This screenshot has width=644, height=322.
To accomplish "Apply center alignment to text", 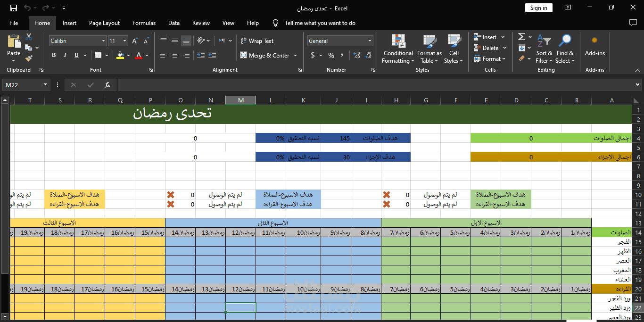I will pos(174,55).
